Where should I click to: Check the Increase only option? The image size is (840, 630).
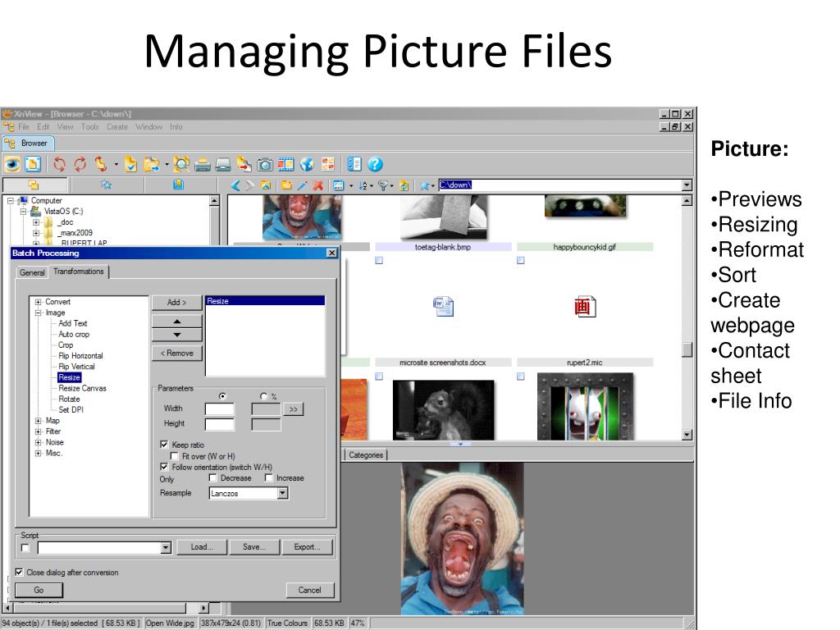tap(269, 477)
